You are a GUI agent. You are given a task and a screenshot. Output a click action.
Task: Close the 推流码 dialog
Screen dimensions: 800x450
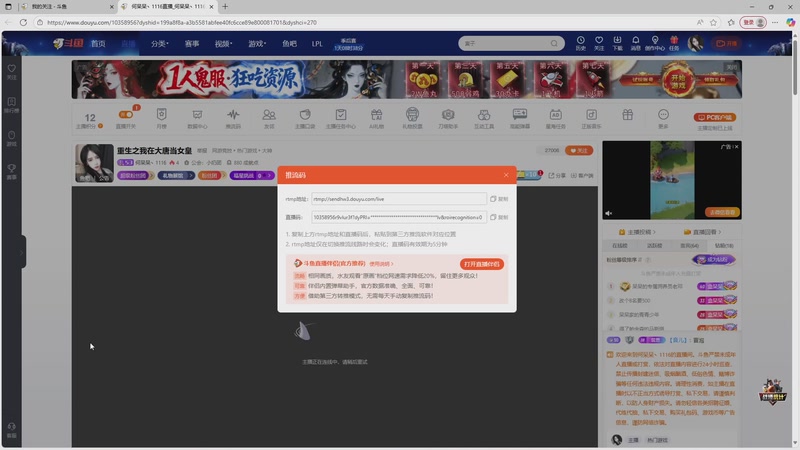click(x=506, y=175)
